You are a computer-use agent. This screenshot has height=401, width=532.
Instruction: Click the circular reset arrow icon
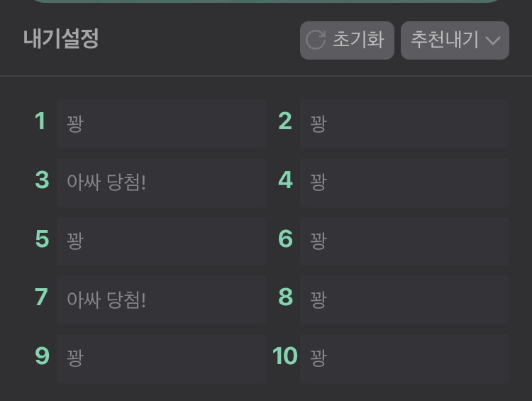click(x=316, y=40)
